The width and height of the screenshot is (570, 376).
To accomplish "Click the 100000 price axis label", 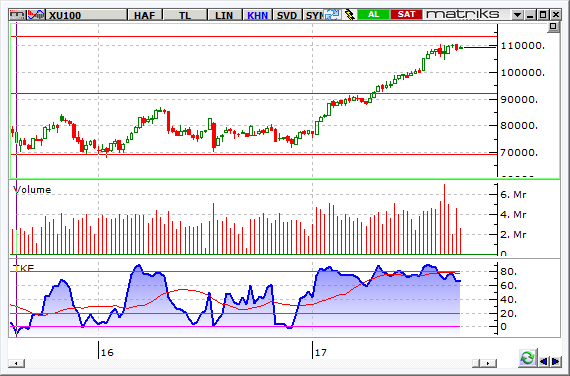I will [x=523, y=72].
